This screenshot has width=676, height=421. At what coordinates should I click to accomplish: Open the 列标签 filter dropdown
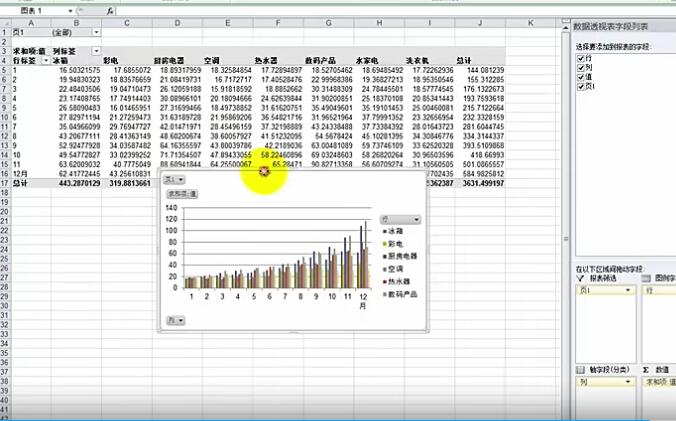tap(96, 49)
